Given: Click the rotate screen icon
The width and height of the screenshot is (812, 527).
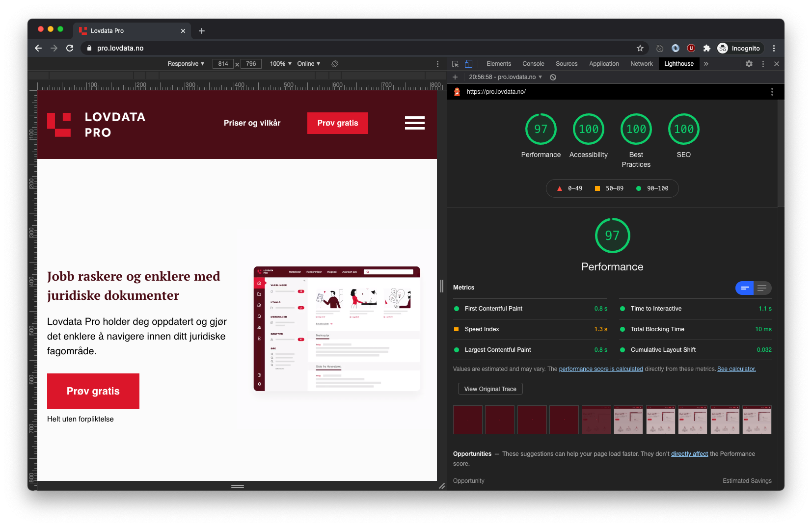Looking at the screenshot, I should pos(335,64).
